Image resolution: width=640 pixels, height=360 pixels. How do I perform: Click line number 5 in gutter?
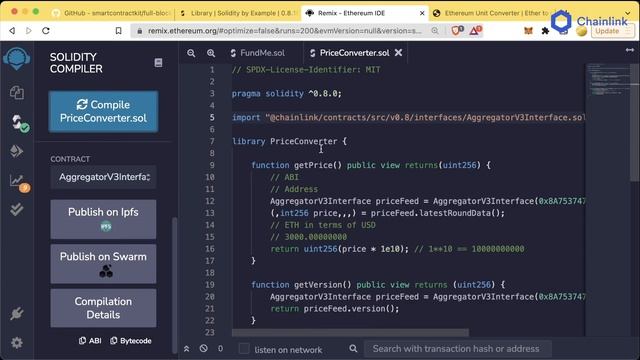[x=212, y=118]
